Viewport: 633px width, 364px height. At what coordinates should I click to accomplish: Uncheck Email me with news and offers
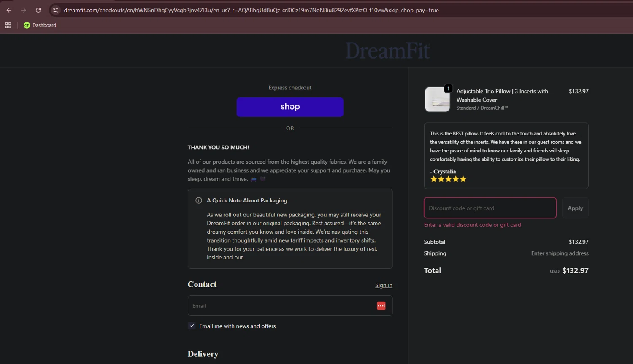pos(192,326)
